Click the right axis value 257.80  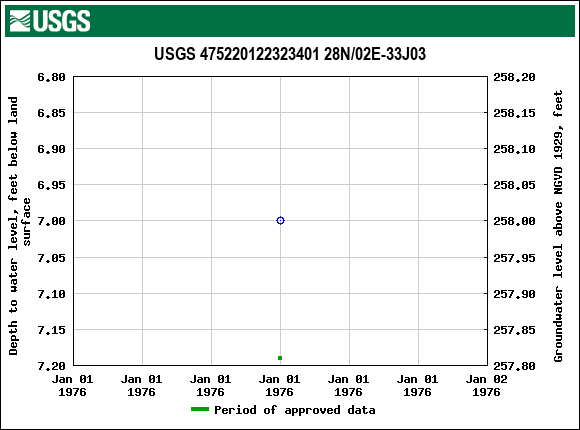coord(514,366)
